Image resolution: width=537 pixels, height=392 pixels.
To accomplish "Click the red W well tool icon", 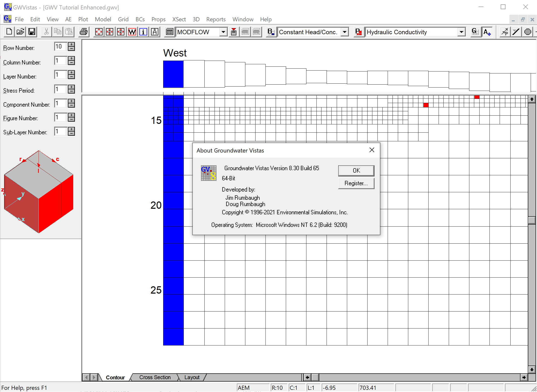I will (x=132, y=32).
